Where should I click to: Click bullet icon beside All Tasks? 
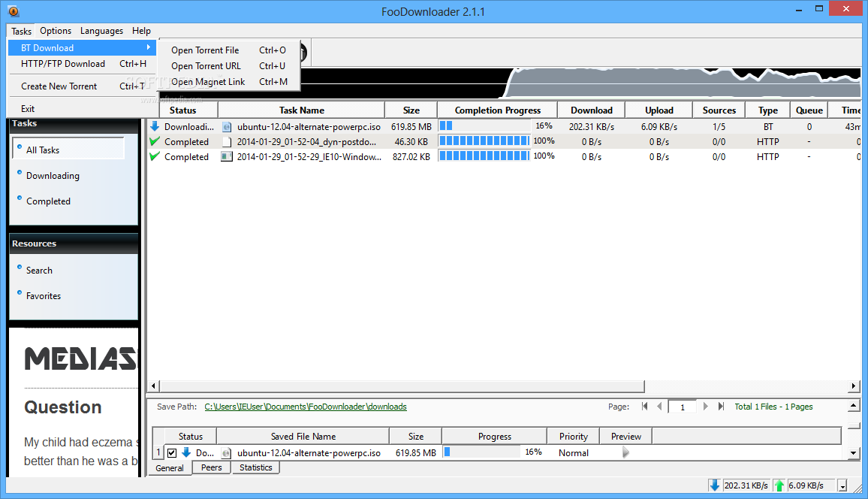pyautogui.click(x=20, y=147)
